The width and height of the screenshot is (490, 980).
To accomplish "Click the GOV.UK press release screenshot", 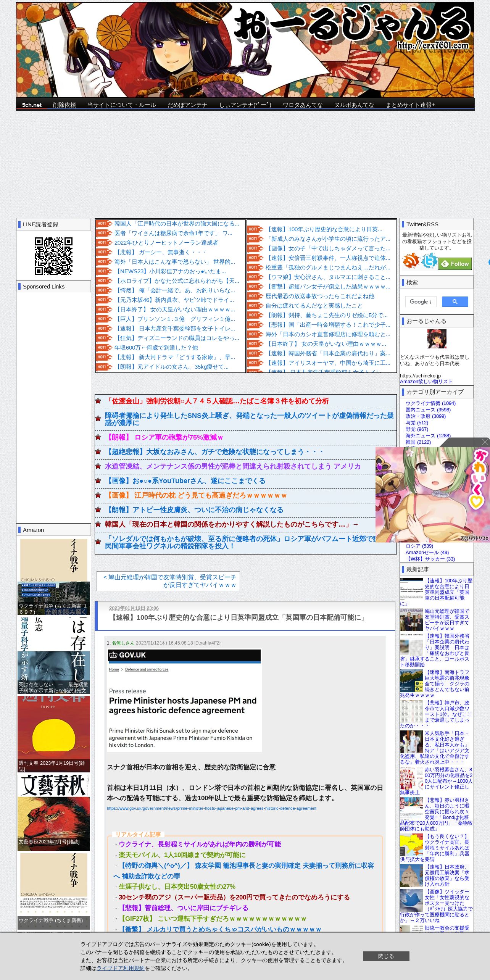I will (184, 700).
